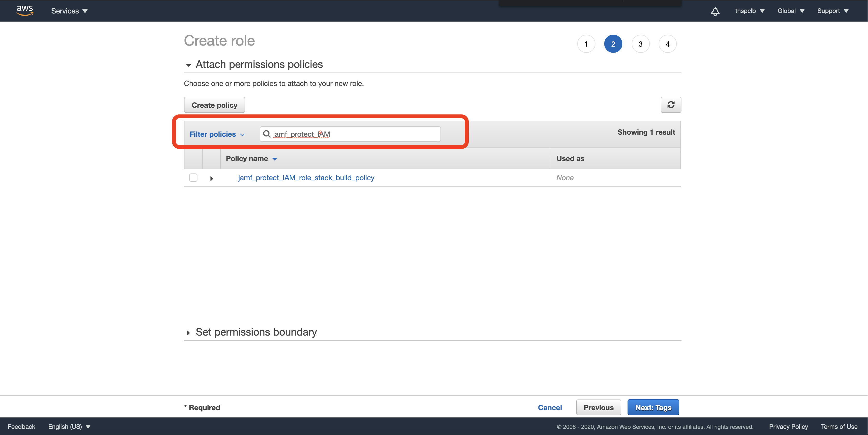Collapse the Attach permissions policies section
This screenshot has height=435, width=868.
188,65
